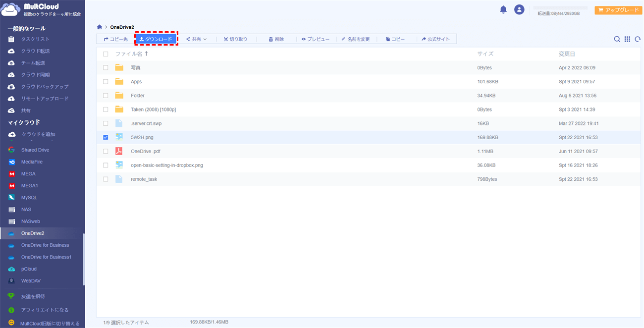Select OneDrive for Business1 in sidebar
The height and width of the screenshot is (328, 644).
47,257
